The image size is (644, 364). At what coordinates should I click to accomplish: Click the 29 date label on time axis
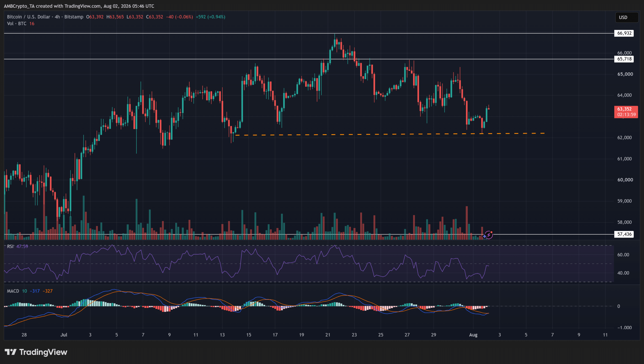pyautogui.click(x=433, y=335)
